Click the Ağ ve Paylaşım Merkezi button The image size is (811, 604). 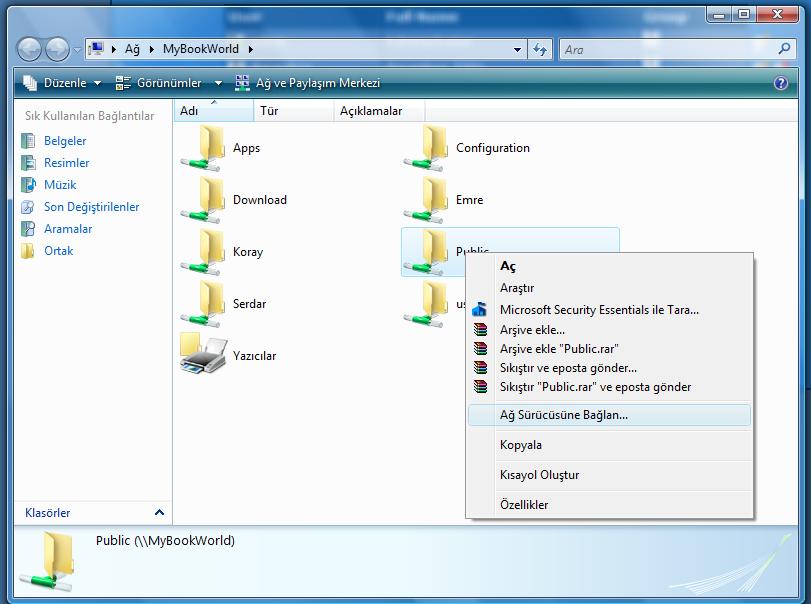coord(308,83)
